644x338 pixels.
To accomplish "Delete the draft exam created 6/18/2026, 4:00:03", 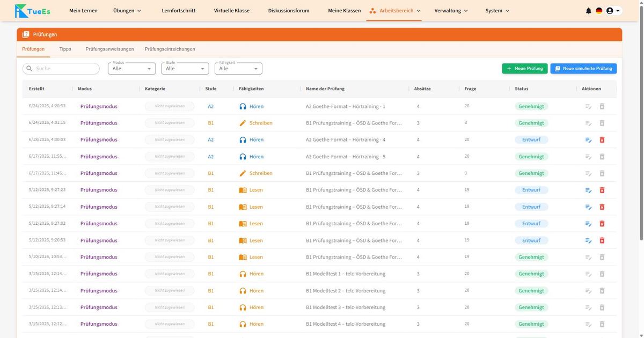I will click(602, 140).
